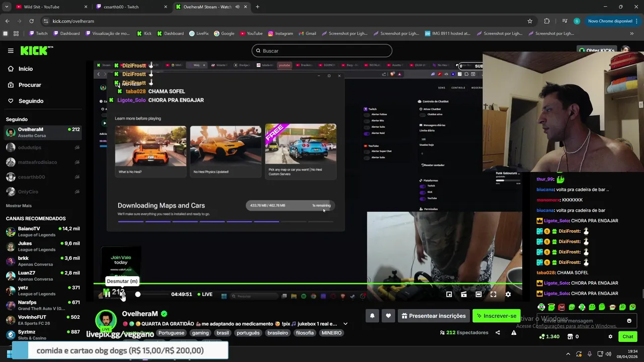This screenshot has height=362, width=644.
Task: Click the filosofia tag
Action: point(304,333)
